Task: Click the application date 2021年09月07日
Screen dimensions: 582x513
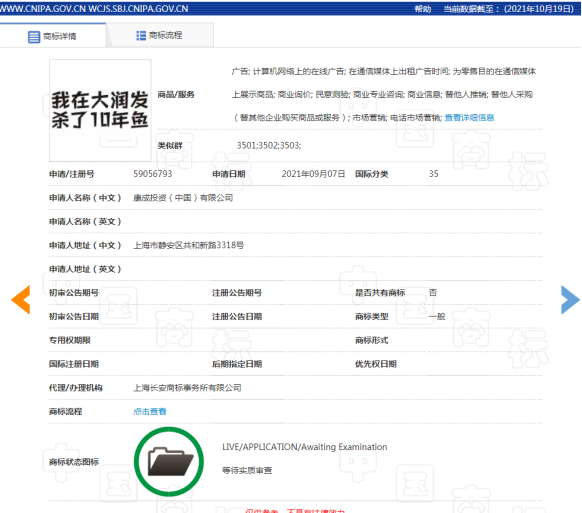Action: [313, 174]
